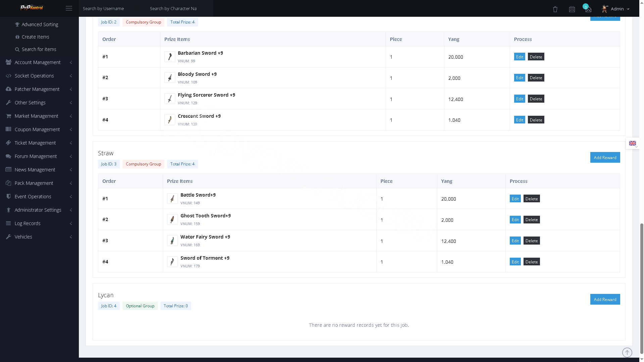
Task: Open the messages envelope icon
Action: [588, 9]
